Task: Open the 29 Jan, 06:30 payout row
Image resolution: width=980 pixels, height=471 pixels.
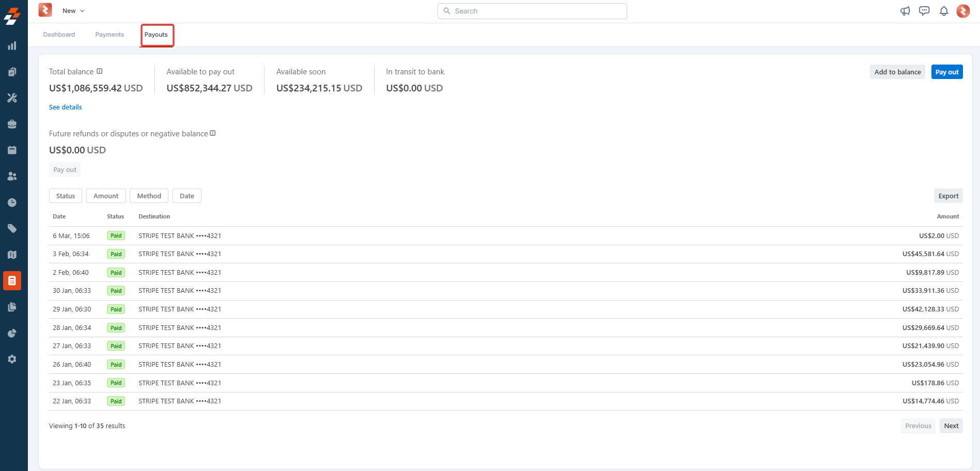Action: 506,309
